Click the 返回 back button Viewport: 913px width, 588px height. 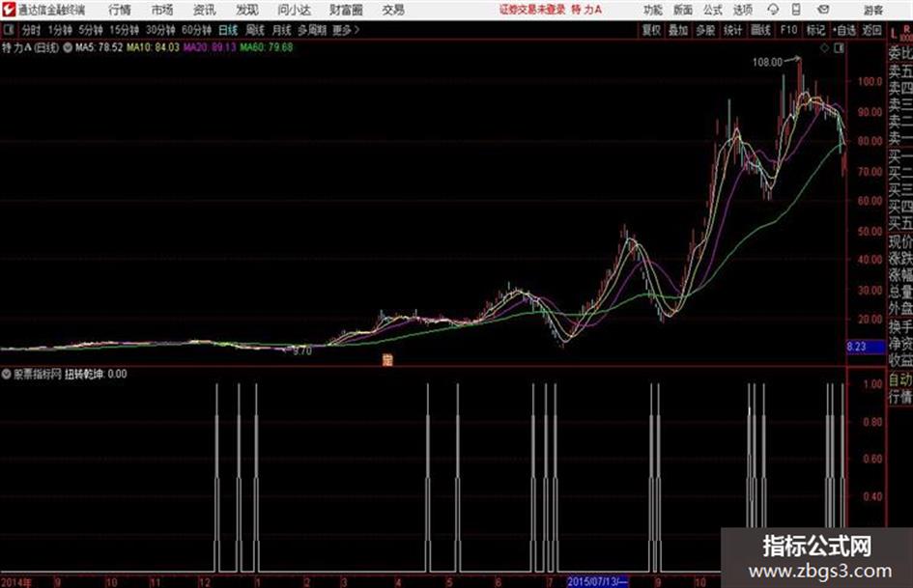[x=871, y=30]
